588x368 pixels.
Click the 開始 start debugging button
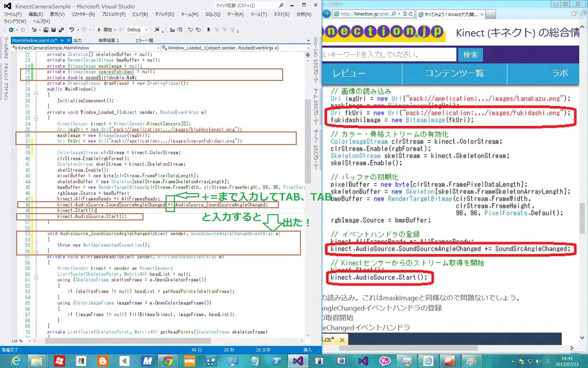[x=105, y=30]
